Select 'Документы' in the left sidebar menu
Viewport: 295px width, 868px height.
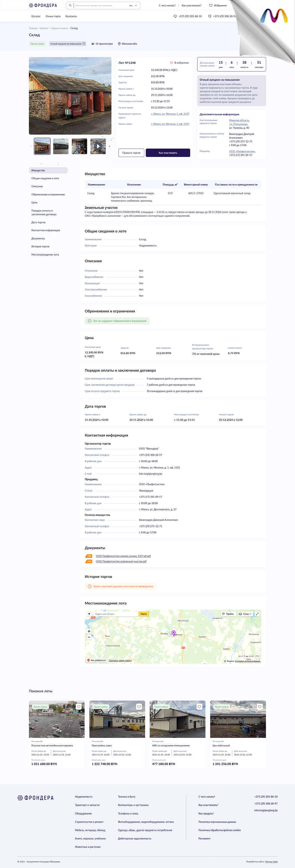(38, 239)
